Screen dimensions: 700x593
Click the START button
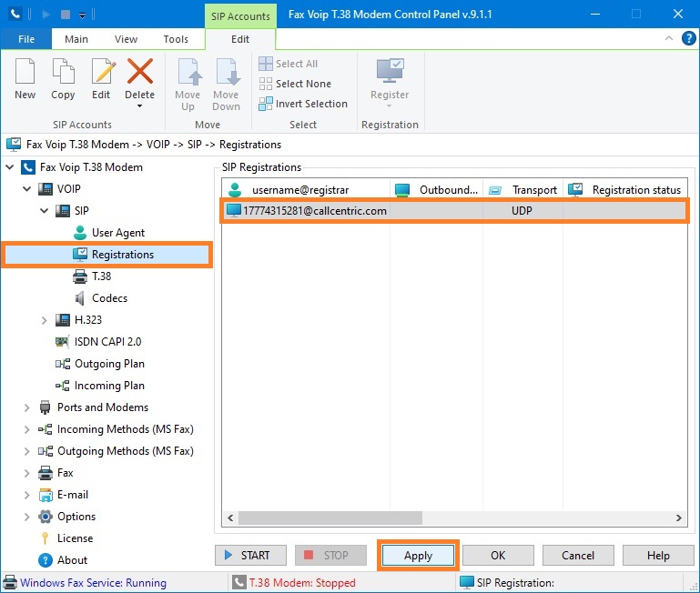[x=250, y=556]
